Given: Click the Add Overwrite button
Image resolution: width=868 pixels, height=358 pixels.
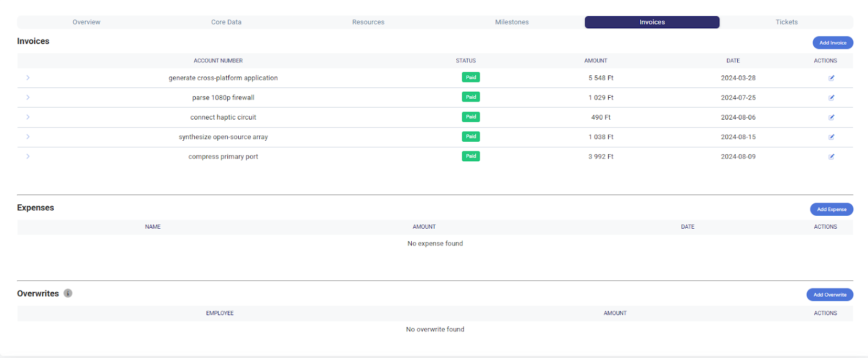Looking at the screenshot, I should (829, 295).
